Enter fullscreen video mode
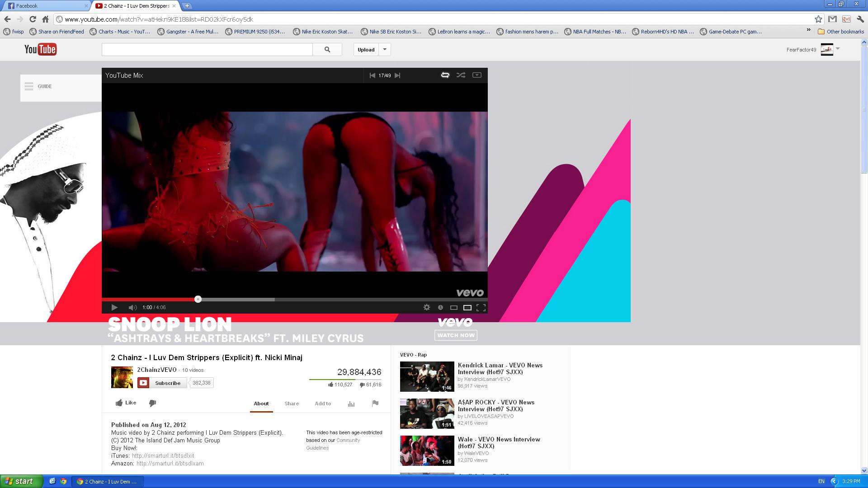This screenshot has height=488, width=868. (x=481, y=308)
